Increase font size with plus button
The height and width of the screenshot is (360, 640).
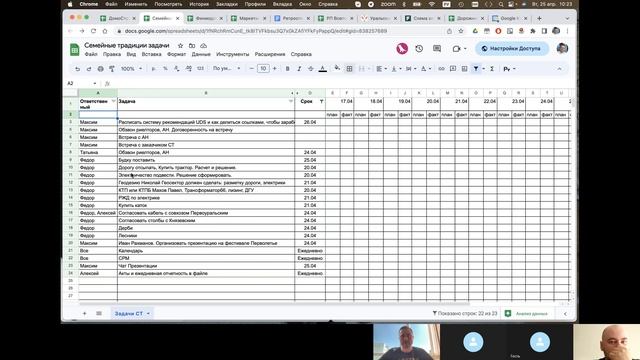[x=274, y=69]
